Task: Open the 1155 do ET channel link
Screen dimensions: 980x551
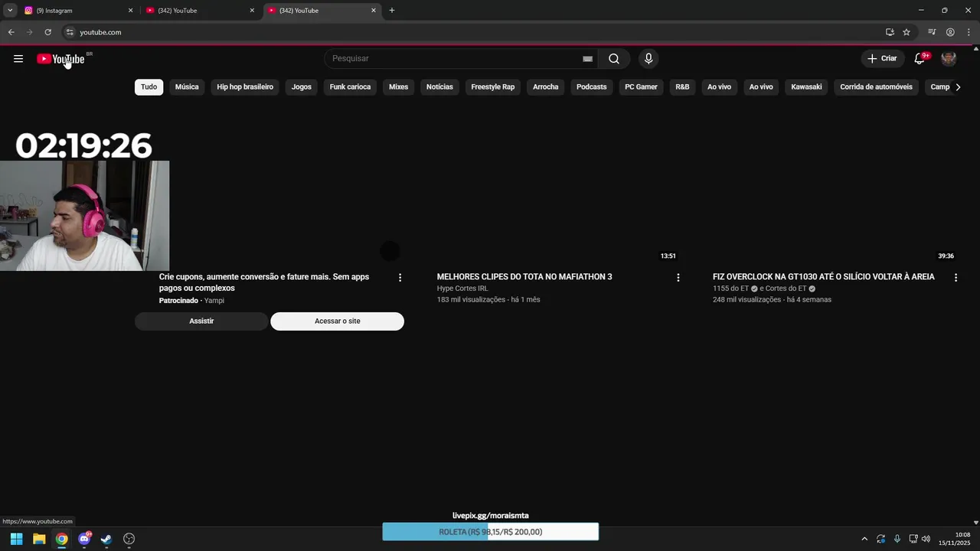Action: [x=730, y=289]
